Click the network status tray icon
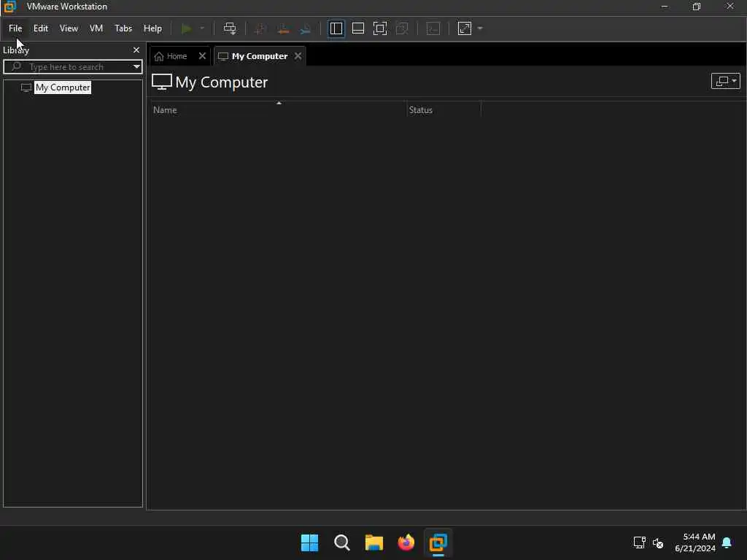 pos(639,542)
